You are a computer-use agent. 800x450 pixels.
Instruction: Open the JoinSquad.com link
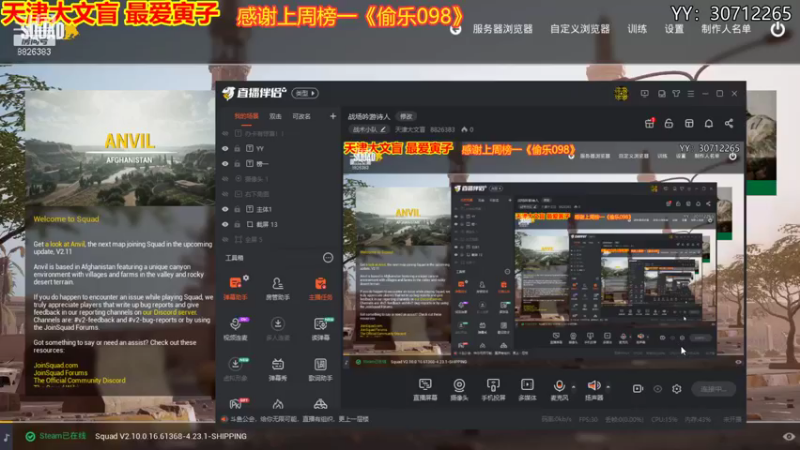pyautogui.click(x=56, y=365)
